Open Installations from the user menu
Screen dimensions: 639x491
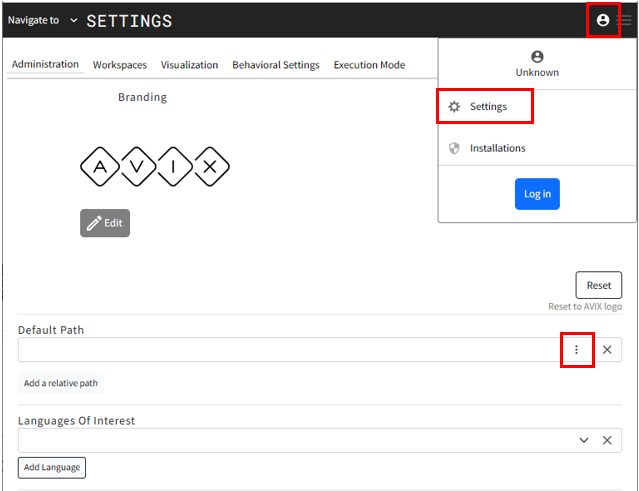(x=497, y=148)
